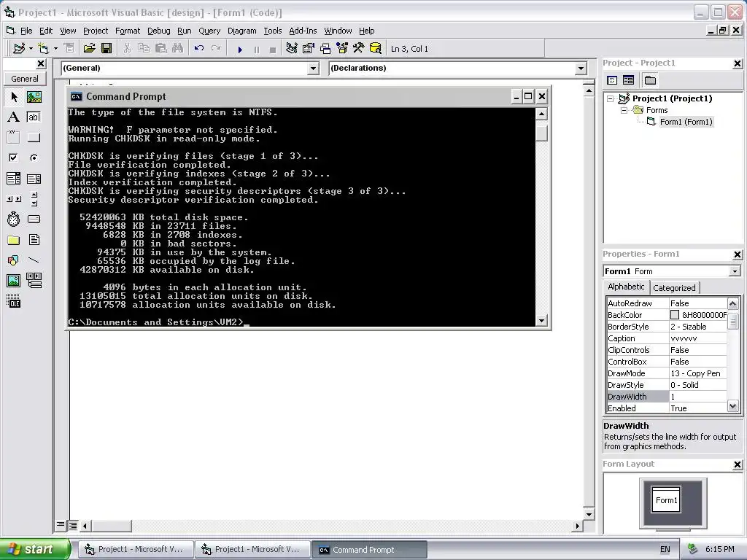Screen dimensions: 747x560
Task: Click View Object in Project panel
Action: (628, 80)
